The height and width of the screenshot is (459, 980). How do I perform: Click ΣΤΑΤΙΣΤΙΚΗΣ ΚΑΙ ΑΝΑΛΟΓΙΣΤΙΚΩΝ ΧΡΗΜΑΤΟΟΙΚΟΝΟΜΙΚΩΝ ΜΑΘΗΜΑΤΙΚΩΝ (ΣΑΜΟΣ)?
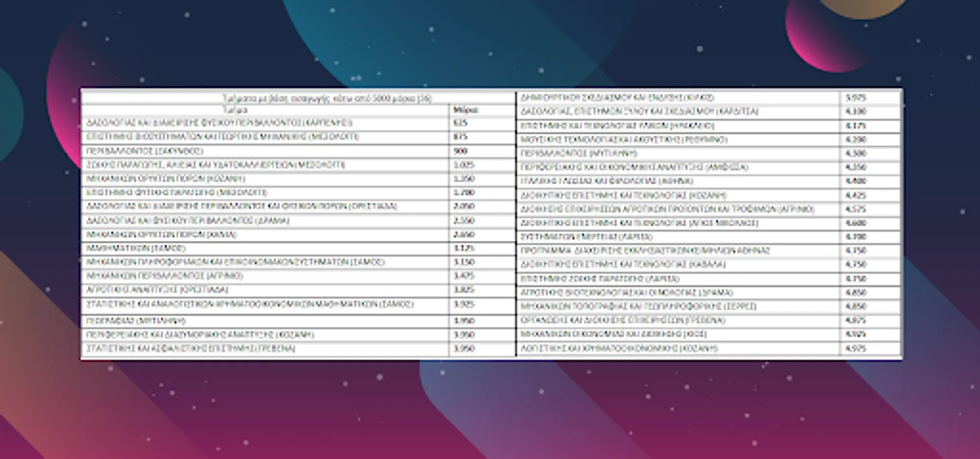[x=250, y=304]
